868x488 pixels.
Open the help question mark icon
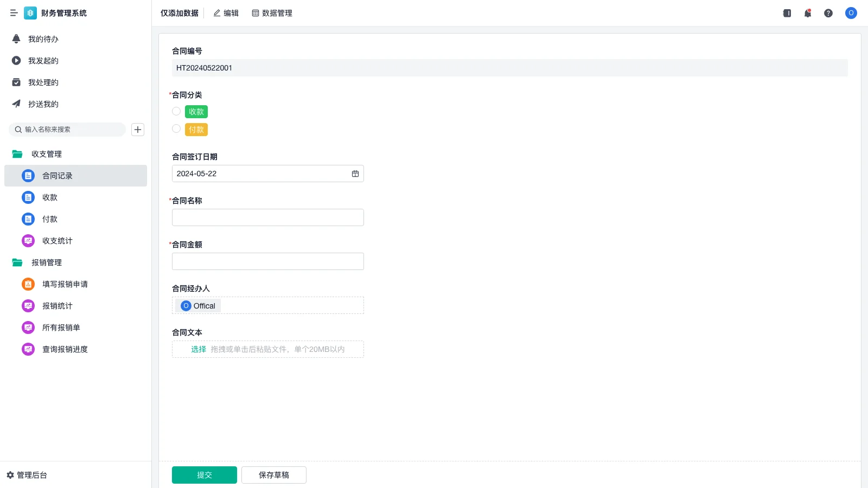828,13
